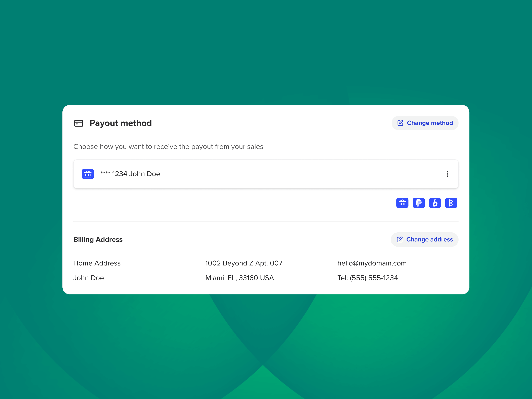Click the Payout method heading
532x399 pixels.
[x=120, y=123]
